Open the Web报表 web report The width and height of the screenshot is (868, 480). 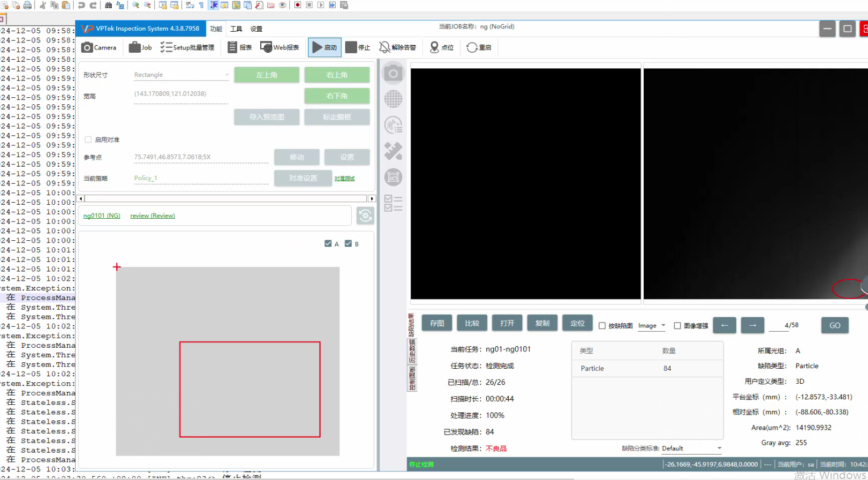[x=280, y=47]
